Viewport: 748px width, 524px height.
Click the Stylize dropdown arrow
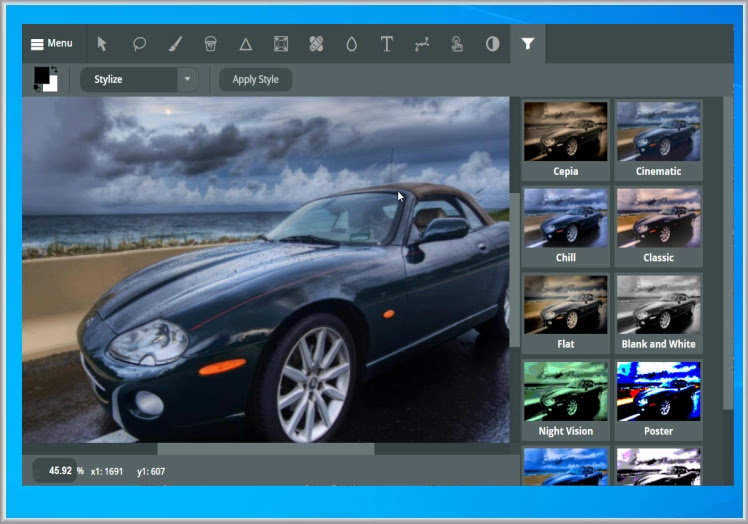coord(187,79)
